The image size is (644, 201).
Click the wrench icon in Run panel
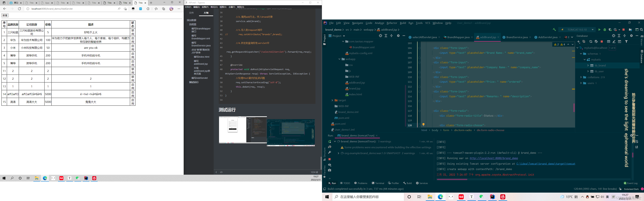[x=330, y=152]
